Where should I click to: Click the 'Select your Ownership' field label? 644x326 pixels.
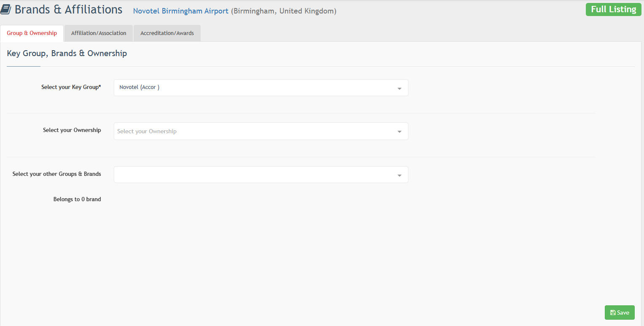tap(72, 130)
